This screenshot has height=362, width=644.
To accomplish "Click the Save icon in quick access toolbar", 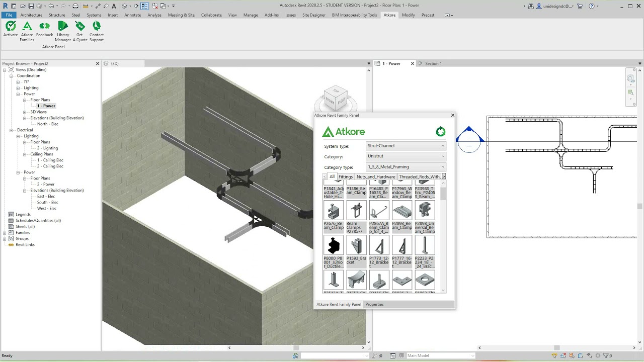I will [31, 6].
